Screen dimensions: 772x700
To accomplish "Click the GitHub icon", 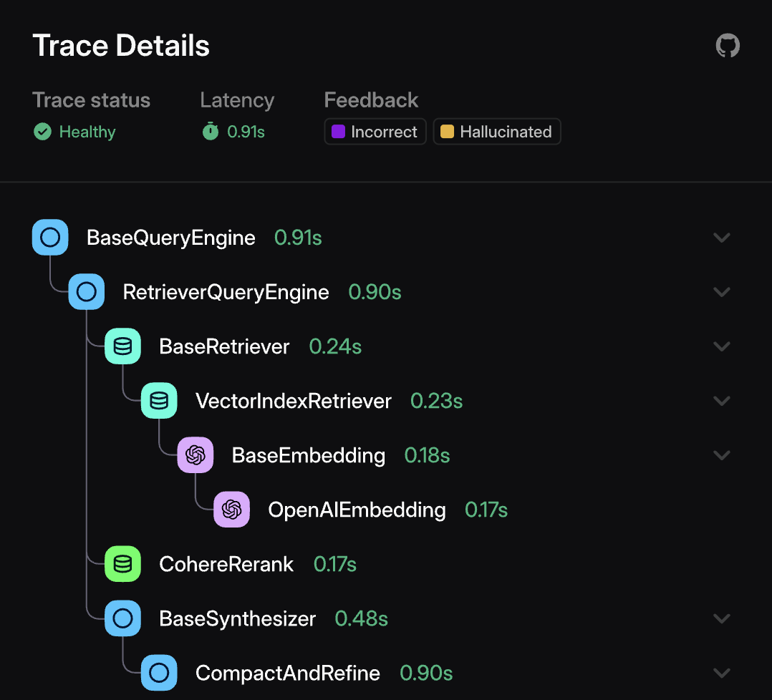I will click(x=728, y=45).
